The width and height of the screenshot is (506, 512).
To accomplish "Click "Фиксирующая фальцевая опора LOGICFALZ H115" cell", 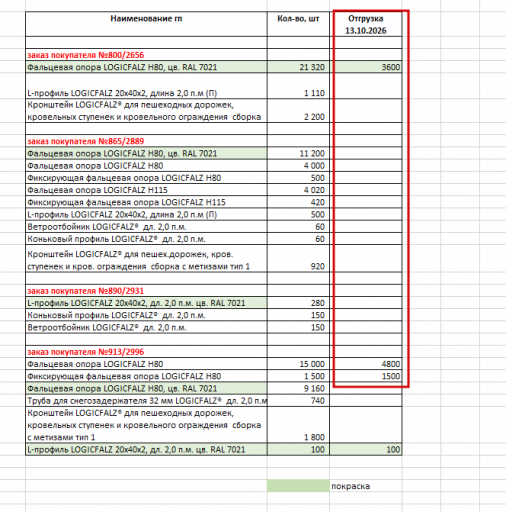I will coord(146,202).
